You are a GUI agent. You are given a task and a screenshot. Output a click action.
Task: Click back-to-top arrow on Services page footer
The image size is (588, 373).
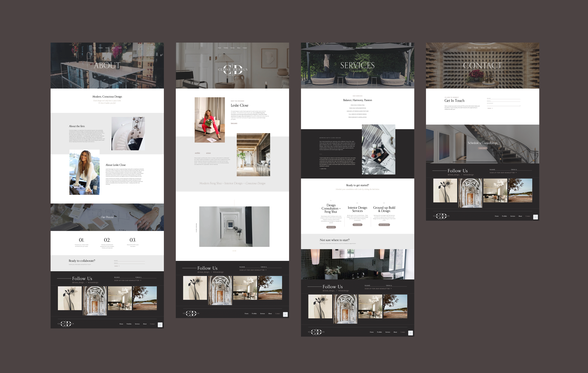tap(410, 333)
